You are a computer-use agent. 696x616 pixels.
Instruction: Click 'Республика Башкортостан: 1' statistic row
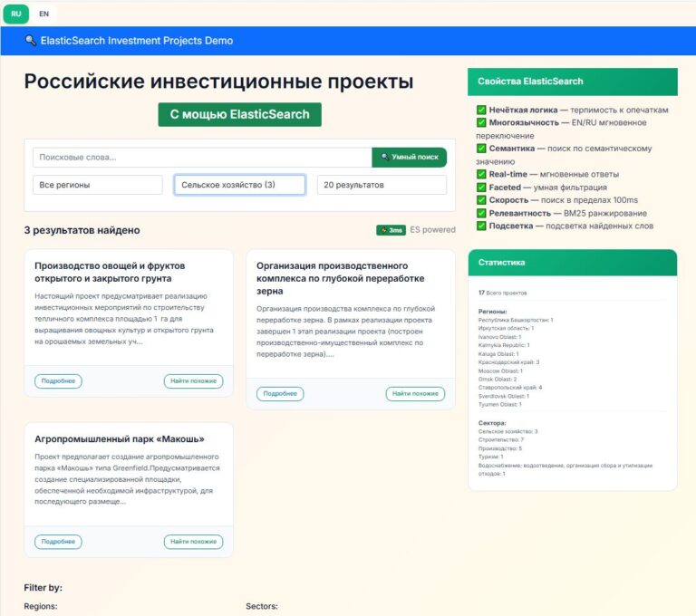[516, 320]
